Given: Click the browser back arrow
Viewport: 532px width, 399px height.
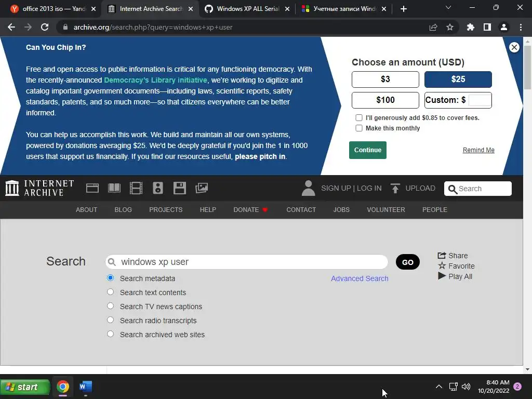Looking at the screenshot, I should click(x=11, y=27).
